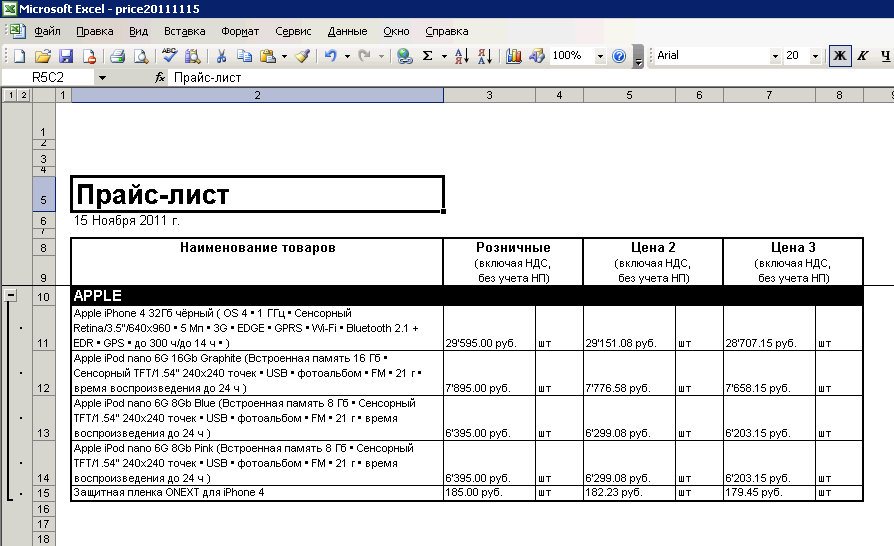
Task: Insert a hyperlink with the globe icon
Action: point(404,55)
